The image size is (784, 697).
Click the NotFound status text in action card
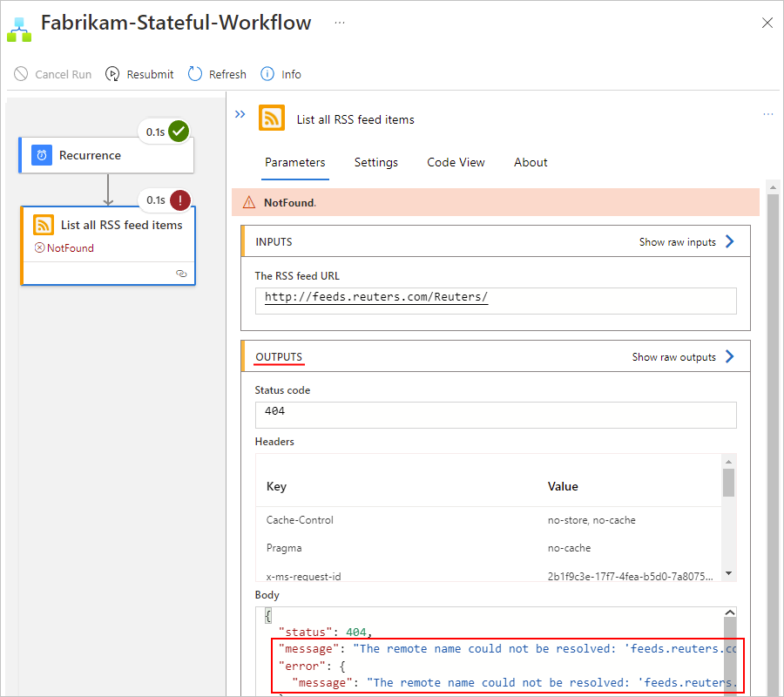click(x=71, y=248)
